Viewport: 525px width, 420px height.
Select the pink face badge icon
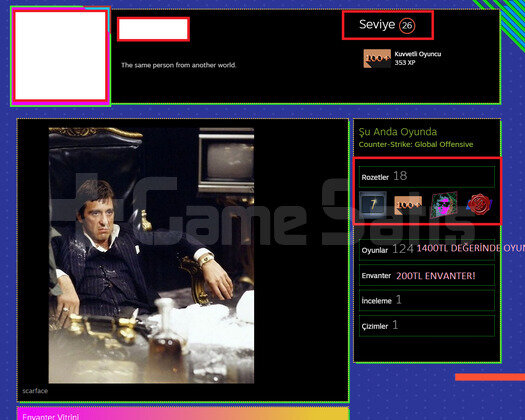click(444, 205)
